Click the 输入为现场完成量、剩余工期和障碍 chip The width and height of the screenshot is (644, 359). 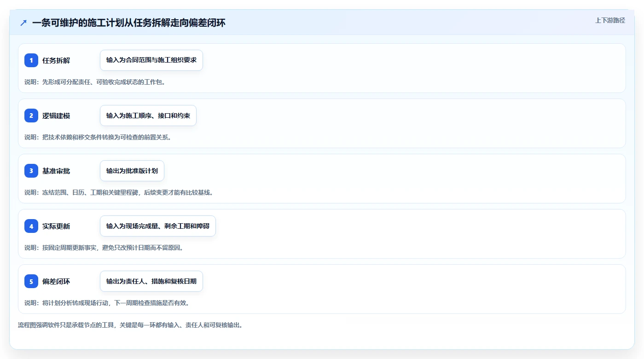tap(158, 226)
